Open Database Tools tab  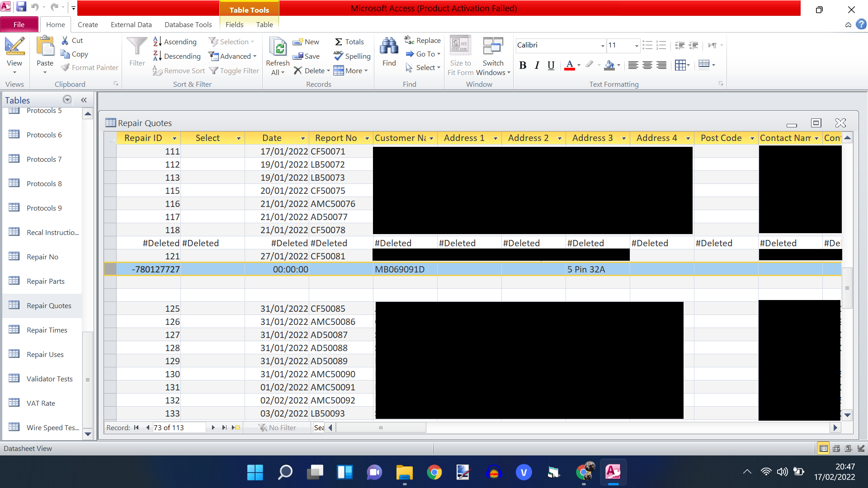(x=188, y=24)
